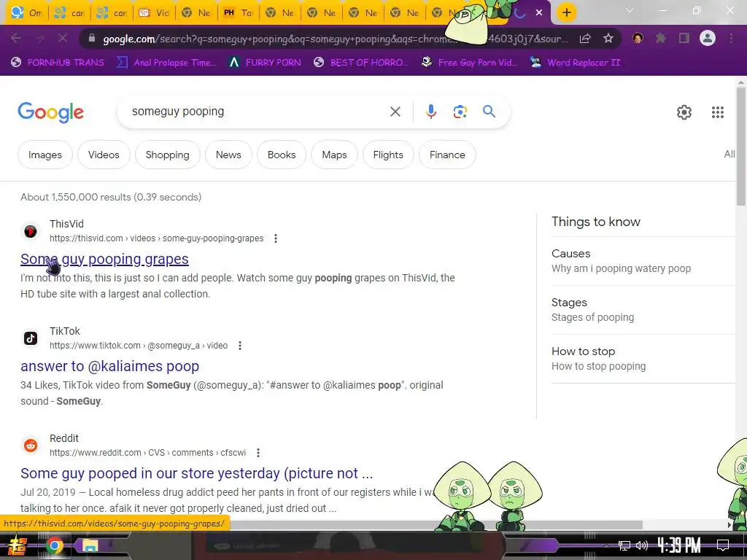Filter results by Videos
Viewport: 747px width, 560px height.
104,155
